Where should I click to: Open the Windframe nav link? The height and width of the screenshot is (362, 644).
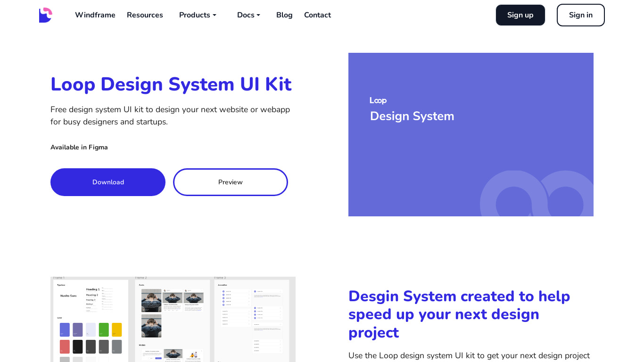95,15
